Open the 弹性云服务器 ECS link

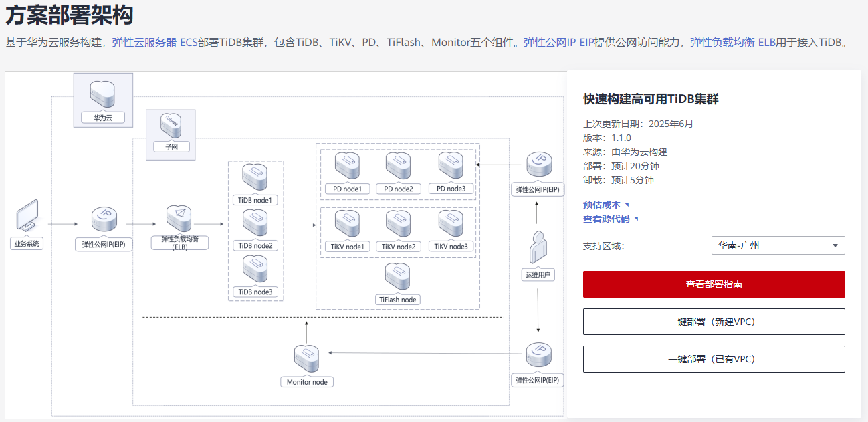pos(154,43)
